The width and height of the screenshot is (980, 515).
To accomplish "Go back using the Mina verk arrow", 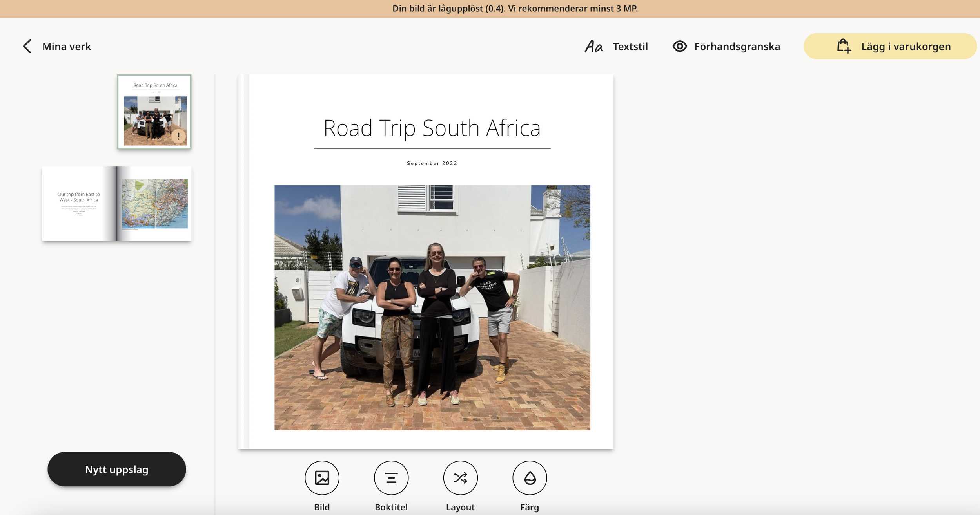I will coord(27,46).
